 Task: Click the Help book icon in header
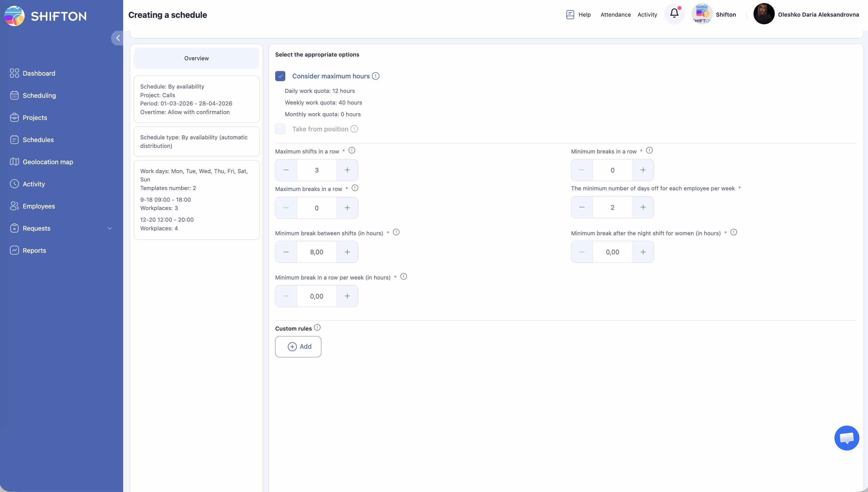[x=570, y=14]
